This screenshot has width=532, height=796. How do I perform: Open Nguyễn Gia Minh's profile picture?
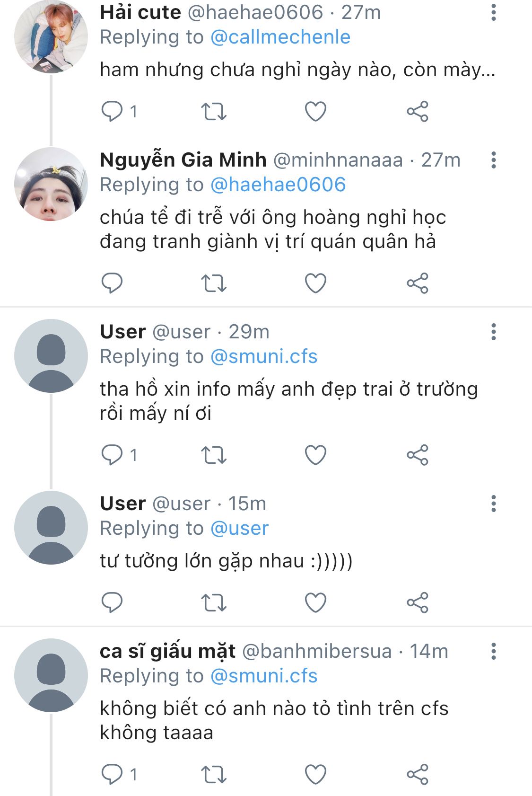point(51,184)
